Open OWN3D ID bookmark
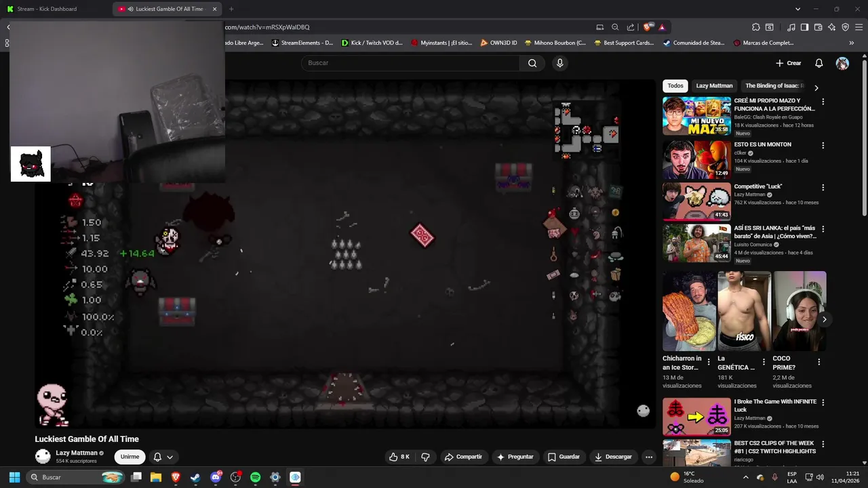The height and width of the screenshot is (488, 868). pos(498,43)
